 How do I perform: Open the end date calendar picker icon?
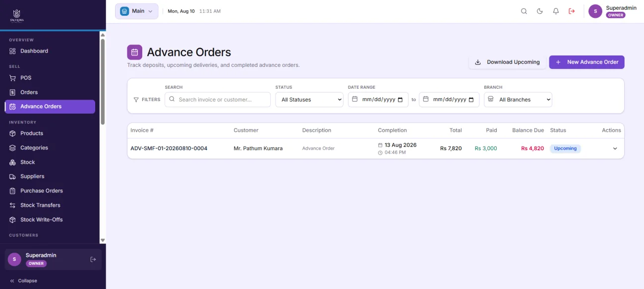pyautogui.click(x=471, y=100)
